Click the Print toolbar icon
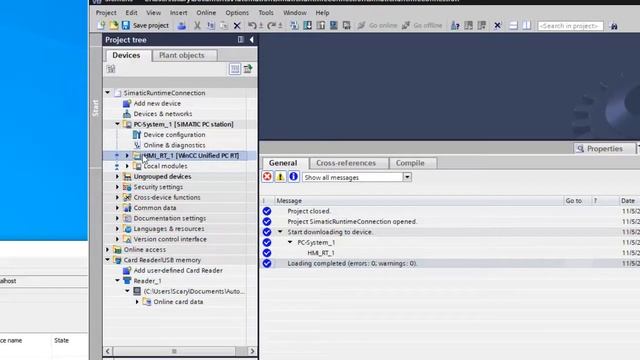This screenshot has width=640, height=360. 182,26
